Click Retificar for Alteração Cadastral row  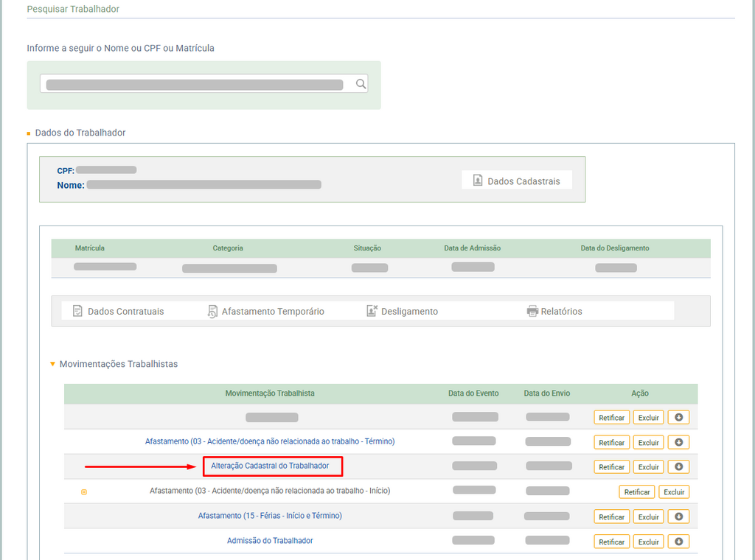[611, 467]
